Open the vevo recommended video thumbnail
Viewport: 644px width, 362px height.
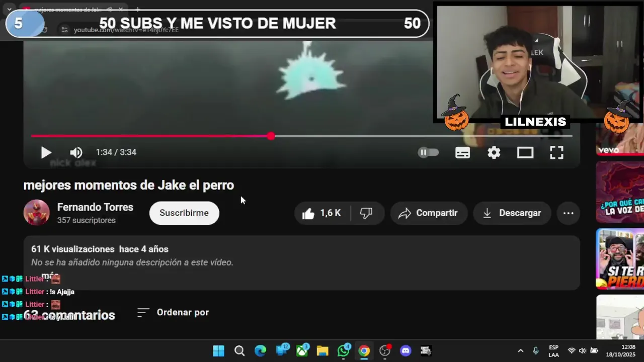tap(620, 139)
